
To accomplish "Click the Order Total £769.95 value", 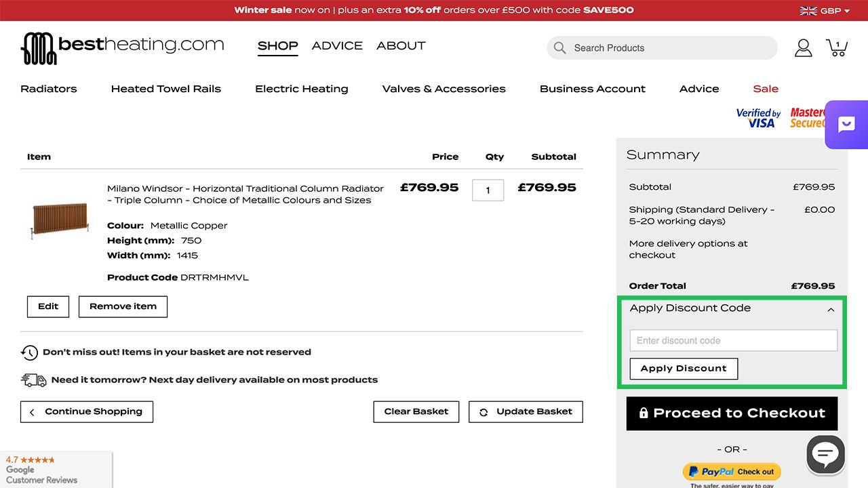I will (x=813, y=286).
